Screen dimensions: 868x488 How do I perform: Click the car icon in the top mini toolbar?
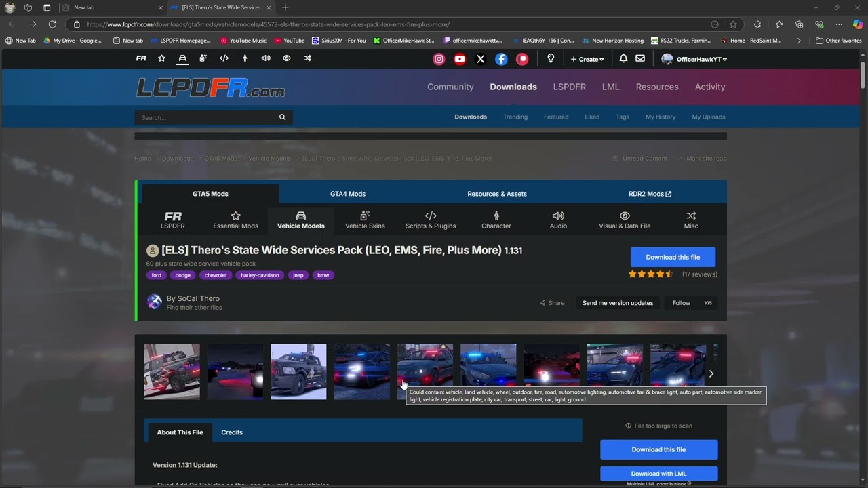182,58
